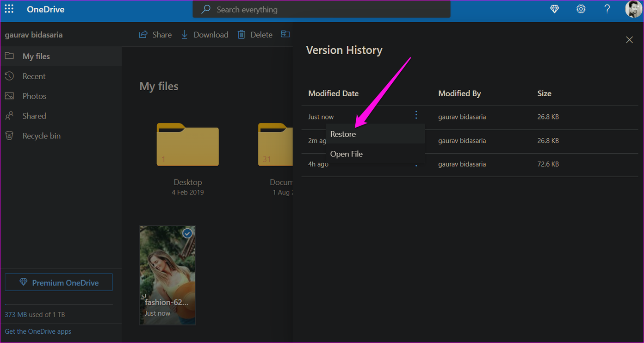Click the My files heading

[159, 86]
